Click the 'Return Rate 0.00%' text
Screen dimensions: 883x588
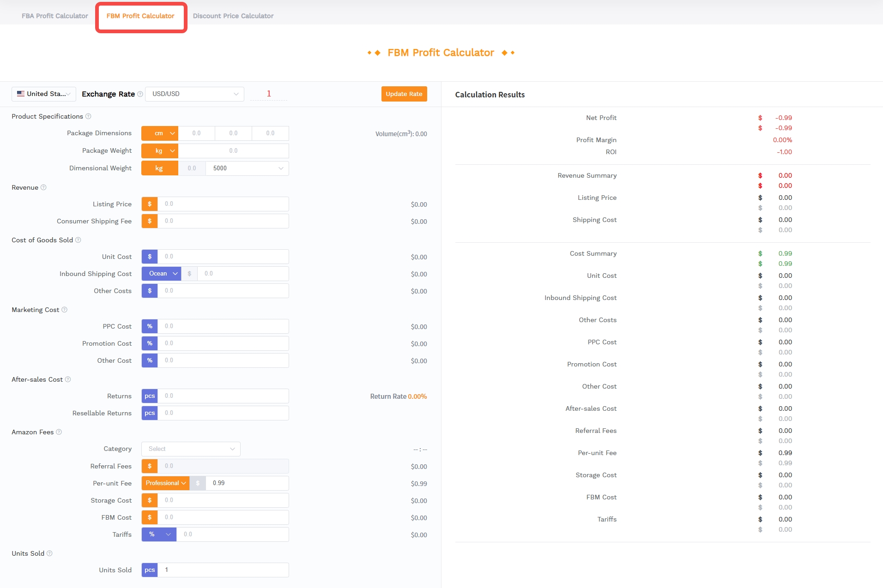click(399, 396)
